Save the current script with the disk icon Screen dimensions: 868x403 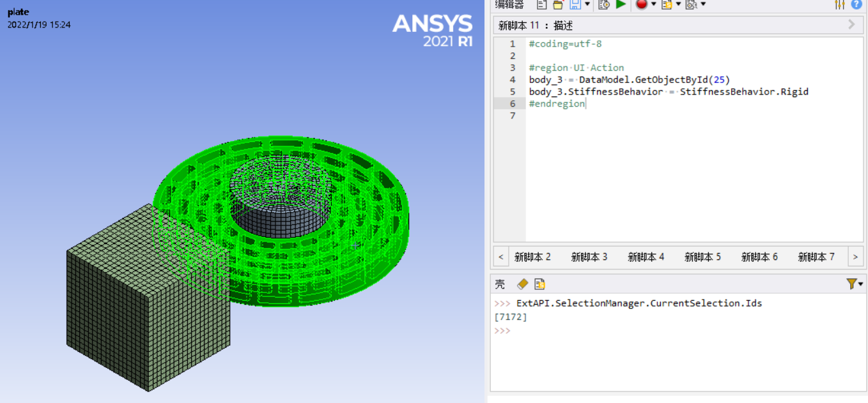click(x=575, y=4)
